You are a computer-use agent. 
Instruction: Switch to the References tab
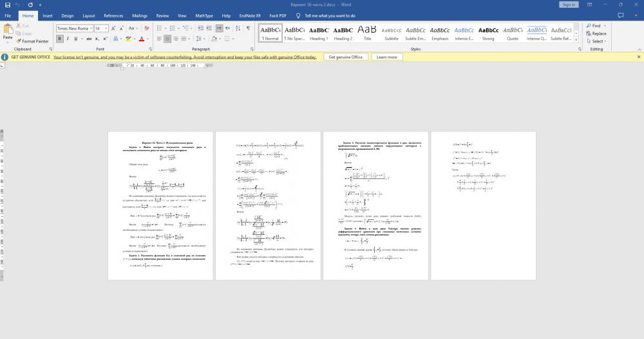click(x=113, y=15)
